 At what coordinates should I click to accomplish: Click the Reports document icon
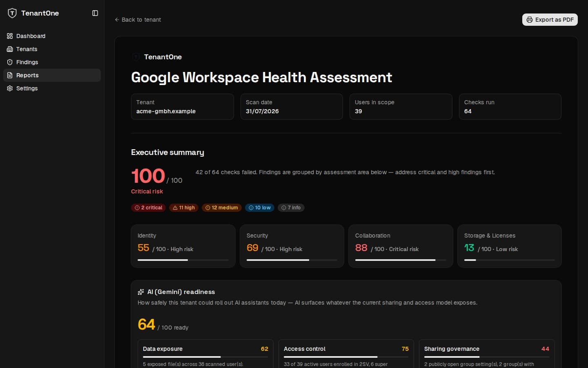coord(10,75)
